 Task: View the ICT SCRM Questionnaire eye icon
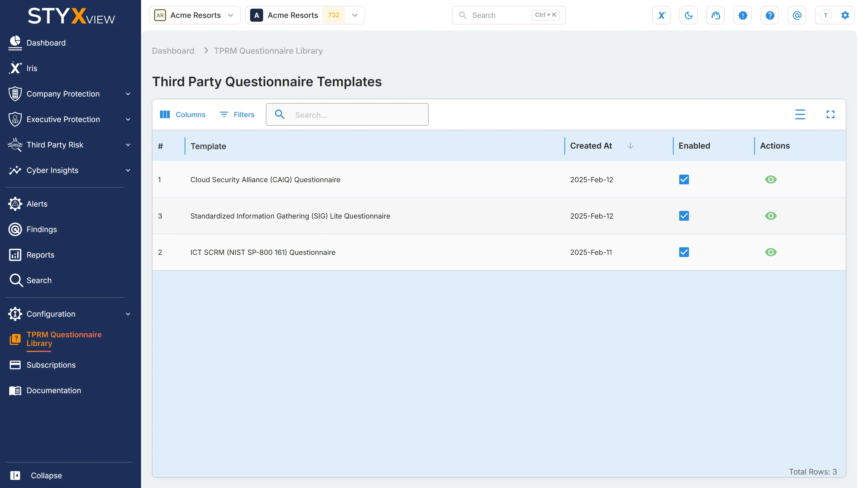click(770, 252)
